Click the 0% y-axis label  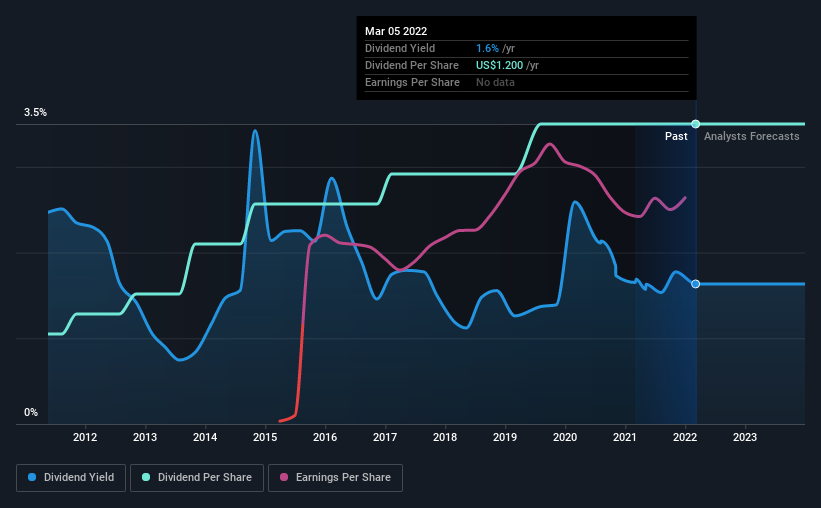[x=31, y=413]
